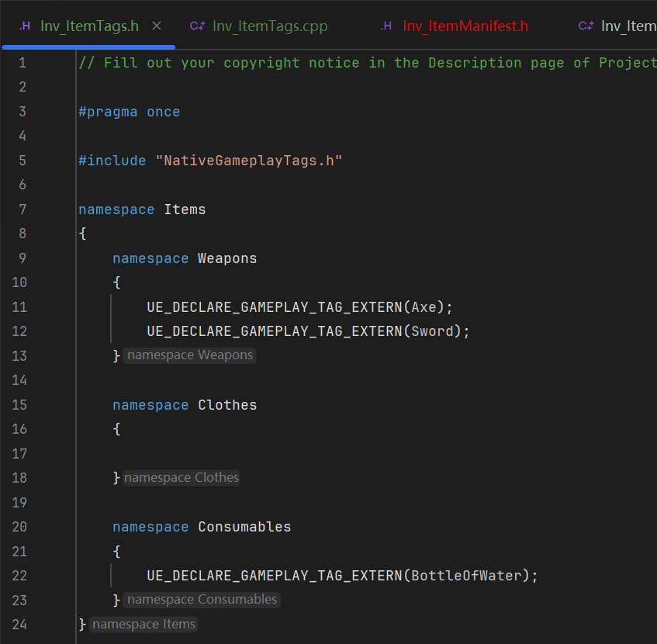Image resolution: width=657 pixels, height=644 pixels.
Task: Click the '#include' keyword on line 5
Action: (112, 161)
